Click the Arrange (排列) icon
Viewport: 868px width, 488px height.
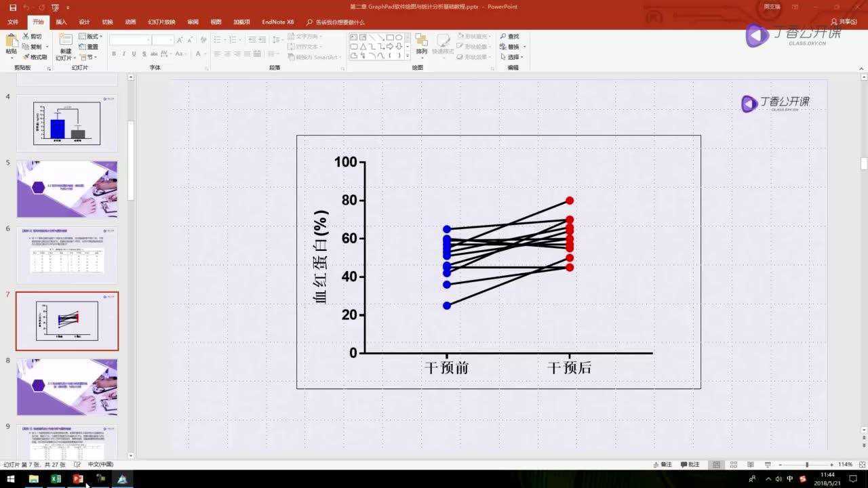[421, 43]
